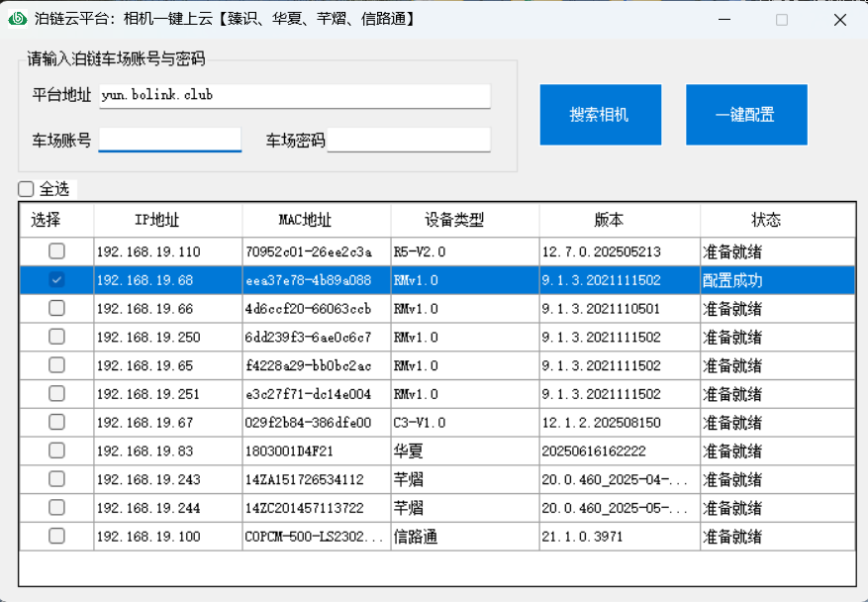Select the checkbox for 192.168.19.100

(57, 536)
